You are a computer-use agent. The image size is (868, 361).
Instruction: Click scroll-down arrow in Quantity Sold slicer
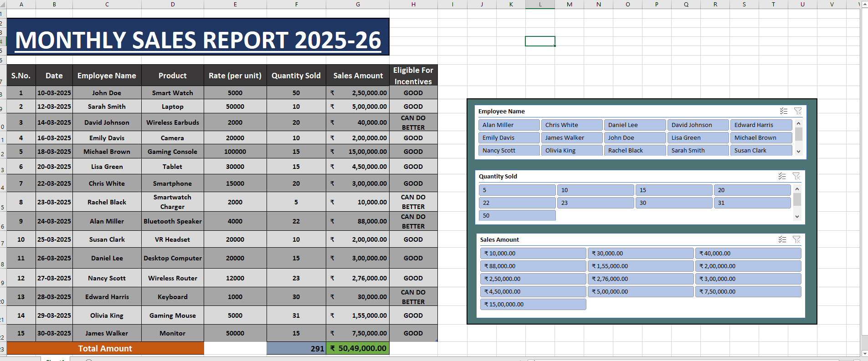pos(797,217)
